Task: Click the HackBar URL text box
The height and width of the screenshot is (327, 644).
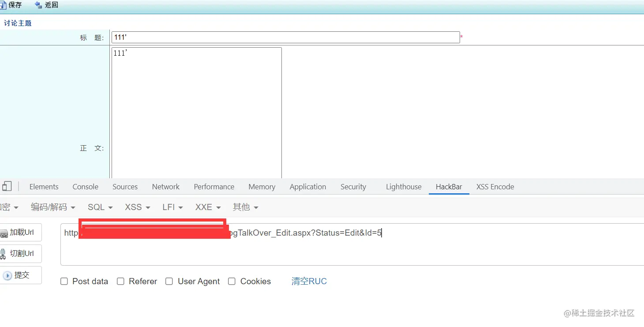Action: tap(352, 244)
